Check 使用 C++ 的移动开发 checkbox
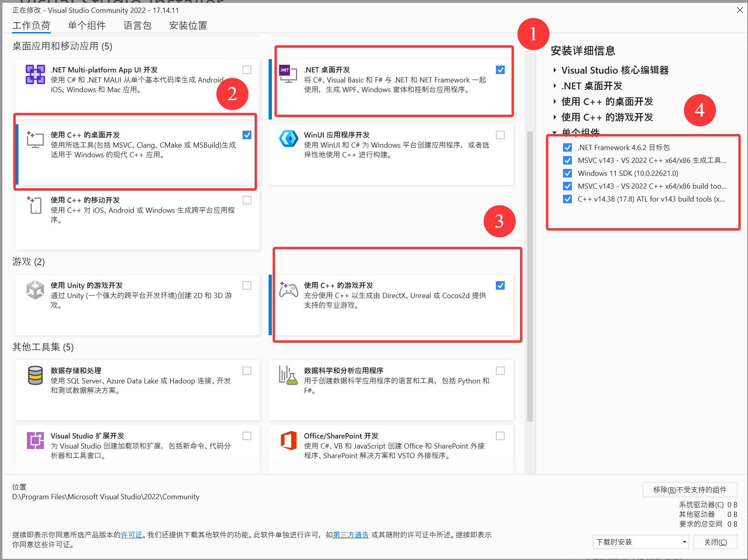The image size is (748, 560). coord(247,200)
